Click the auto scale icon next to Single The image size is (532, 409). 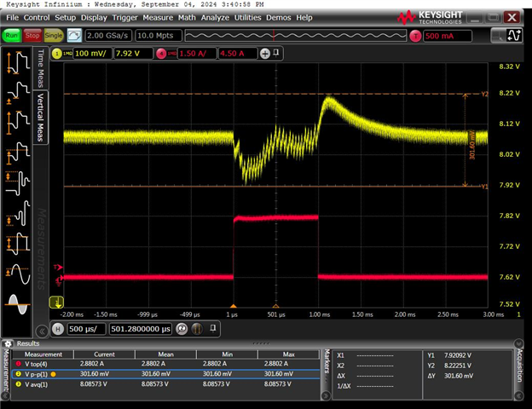74,35
